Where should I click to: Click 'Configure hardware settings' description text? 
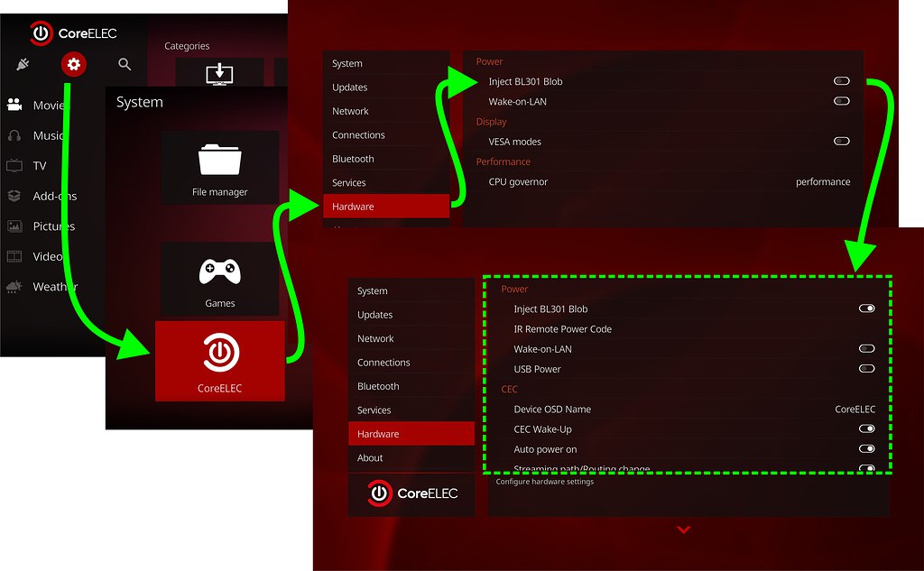click(x=544, y=482)
